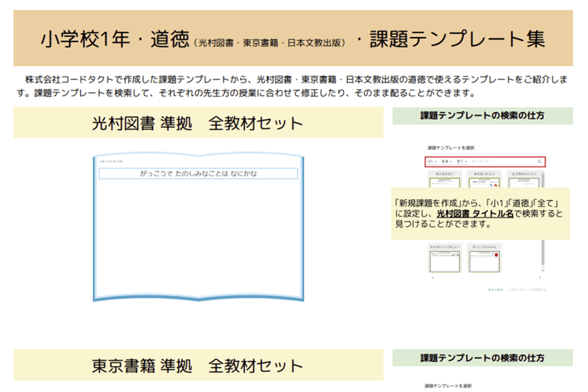
Task: Open the 小1 grade dropdown
Action: pos(432,162)
